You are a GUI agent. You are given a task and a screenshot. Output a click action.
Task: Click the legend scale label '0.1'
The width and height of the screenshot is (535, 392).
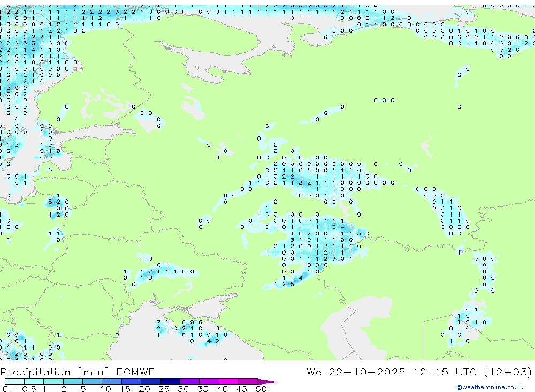(x=9, y=389)
